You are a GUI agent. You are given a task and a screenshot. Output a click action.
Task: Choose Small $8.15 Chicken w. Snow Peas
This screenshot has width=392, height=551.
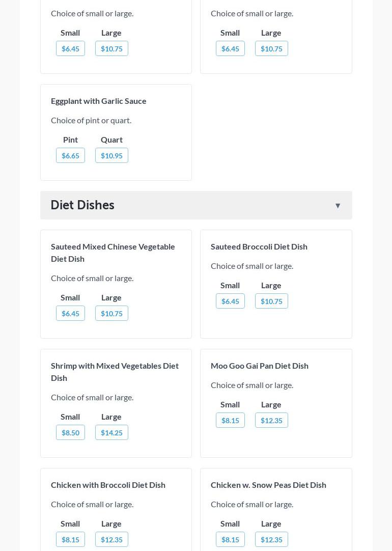point(230,539)
